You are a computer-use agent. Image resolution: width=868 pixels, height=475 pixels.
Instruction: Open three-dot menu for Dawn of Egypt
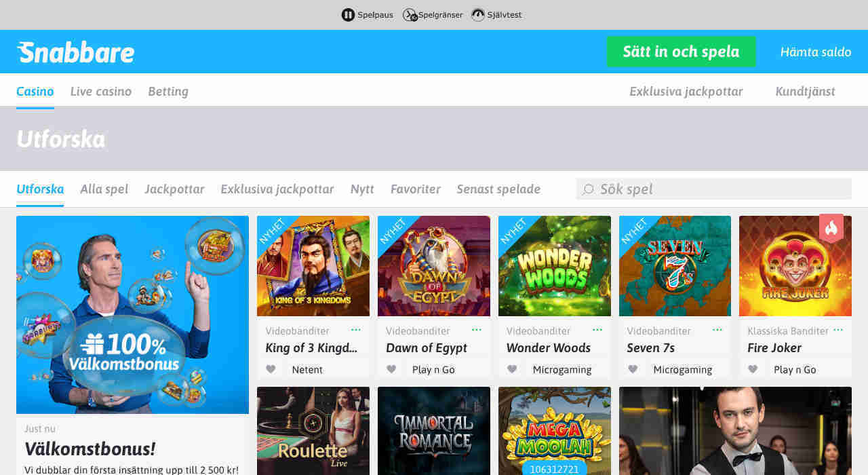pyautogui.click(x=477, y=330)
